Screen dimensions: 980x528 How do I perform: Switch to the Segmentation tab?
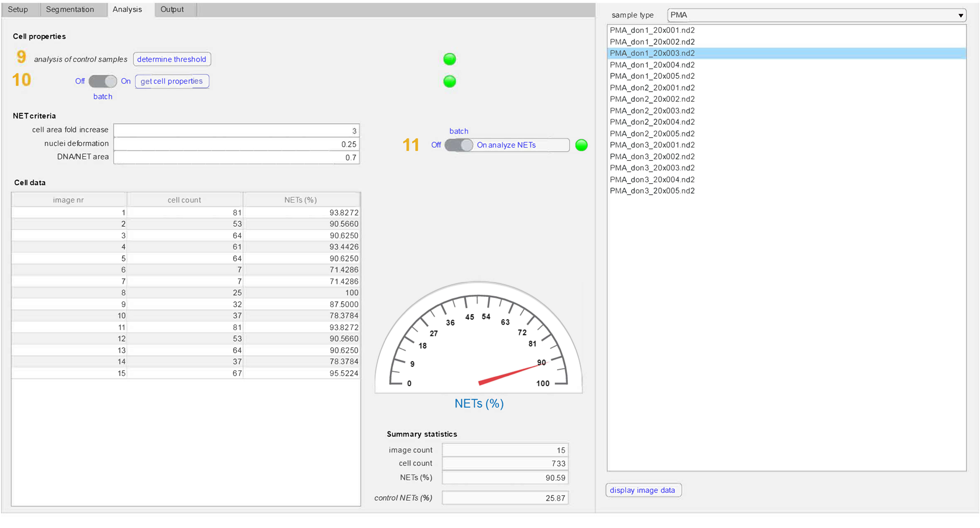pos(70,10)
